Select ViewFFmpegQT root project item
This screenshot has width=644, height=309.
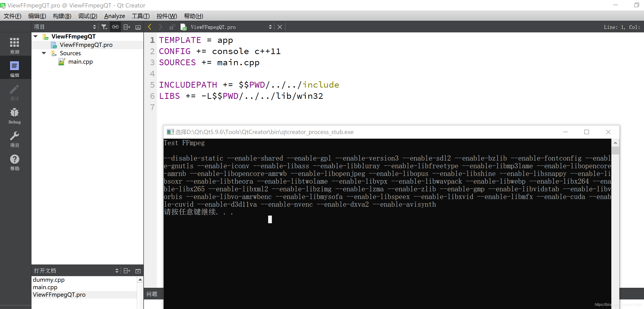(73, 37)
